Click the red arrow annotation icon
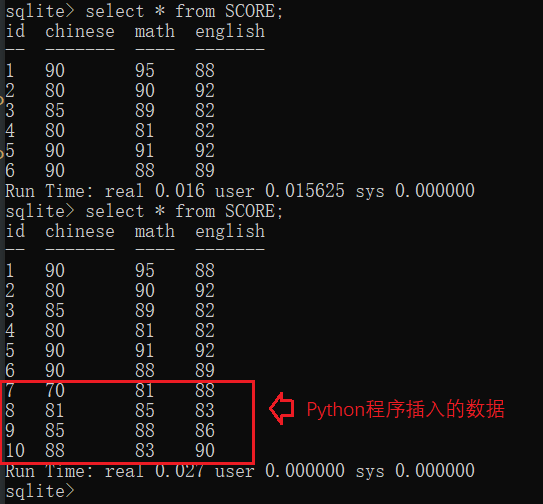Image resolution: width=543 pixels, height=504 pixels. (282, 409)
